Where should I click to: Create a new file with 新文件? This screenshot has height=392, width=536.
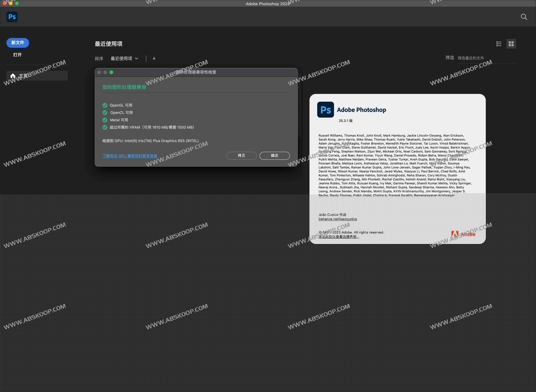pos(18,43)
